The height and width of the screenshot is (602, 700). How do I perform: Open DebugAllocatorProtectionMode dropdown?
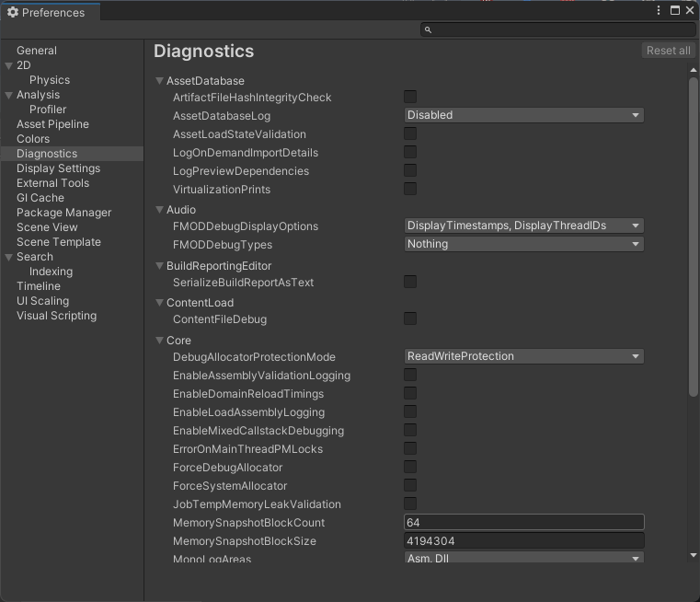point(523,356)
